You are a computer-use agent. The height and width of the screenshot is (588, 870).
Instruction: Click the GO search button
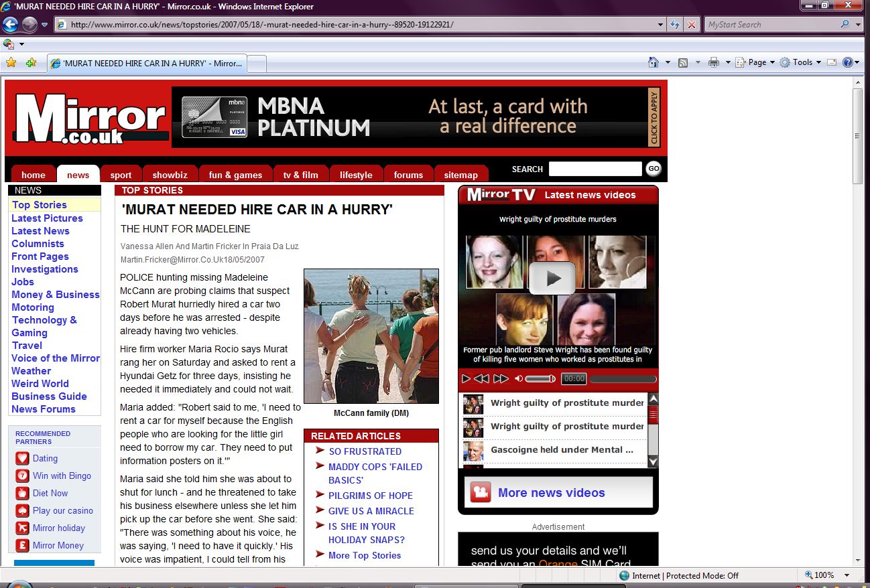[x=654, y=169]
